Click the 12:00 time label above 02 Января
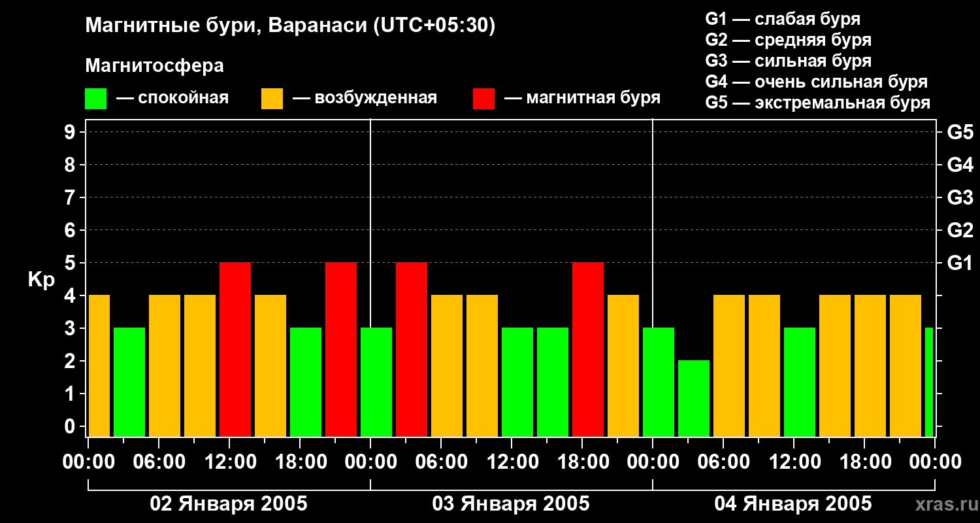Viewport: 980px width, 523px height. [x=229, y=462]
